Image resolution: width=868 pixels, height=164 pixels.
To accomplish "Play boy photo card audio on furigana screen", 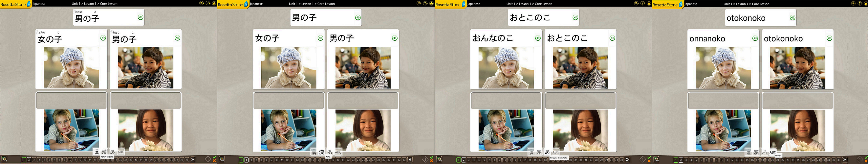I will pyautogui.click(x=177, y=38).
